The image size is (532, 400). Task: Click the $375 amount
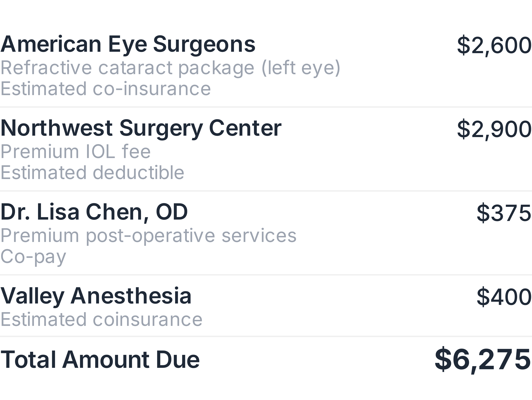click(x=504, y=213)
